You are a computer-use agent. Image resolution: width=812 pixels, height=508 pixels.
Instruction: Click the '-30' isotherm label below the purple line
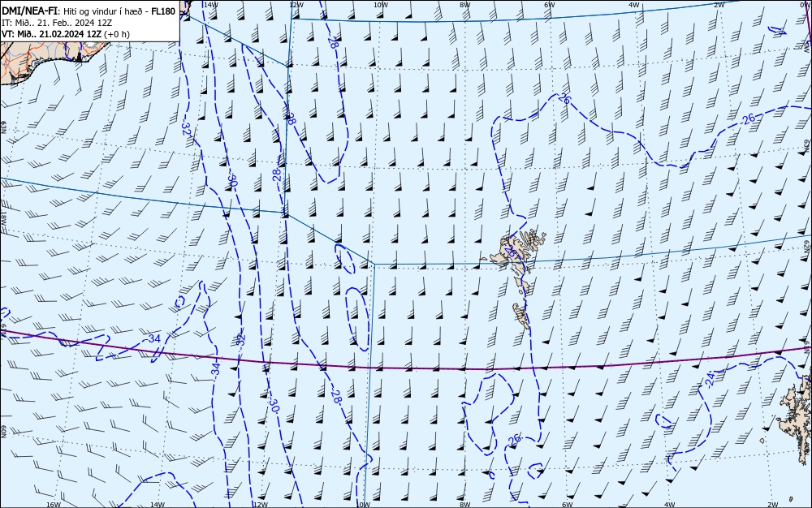(274, 405)
